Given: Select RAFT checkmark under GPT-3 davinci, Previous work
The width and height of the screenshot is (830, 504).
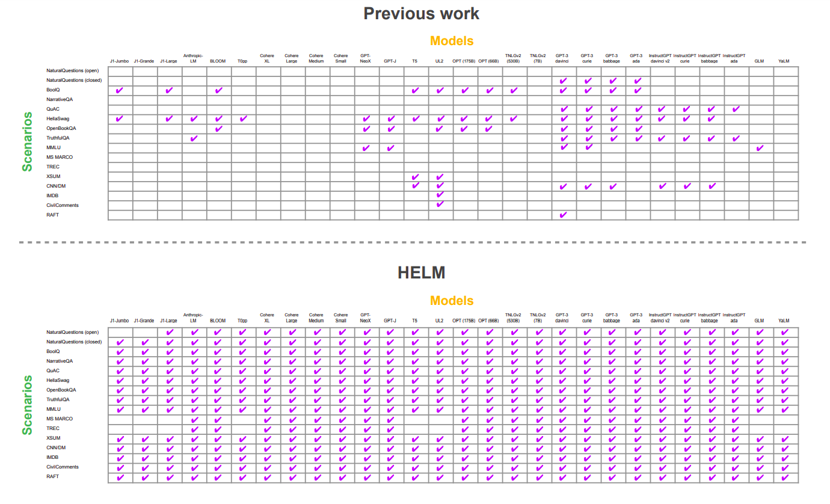Looking at the screenshot, I should (x=564, y=215).
